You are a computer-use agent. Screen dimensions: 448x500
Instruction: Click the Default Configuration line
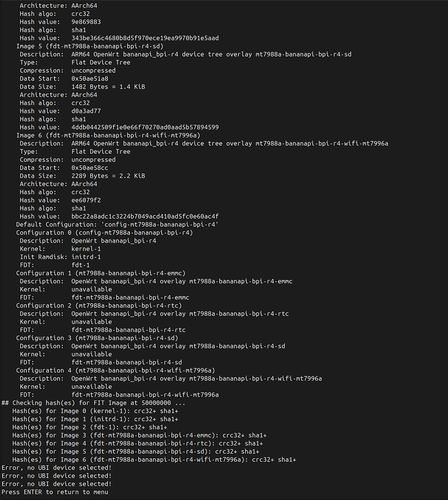click(x=117, y=224)
